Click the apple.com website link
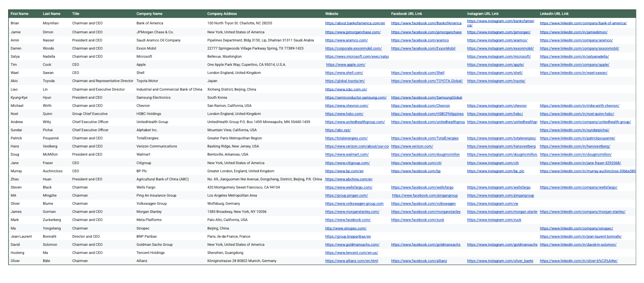 tap(346, 65)
